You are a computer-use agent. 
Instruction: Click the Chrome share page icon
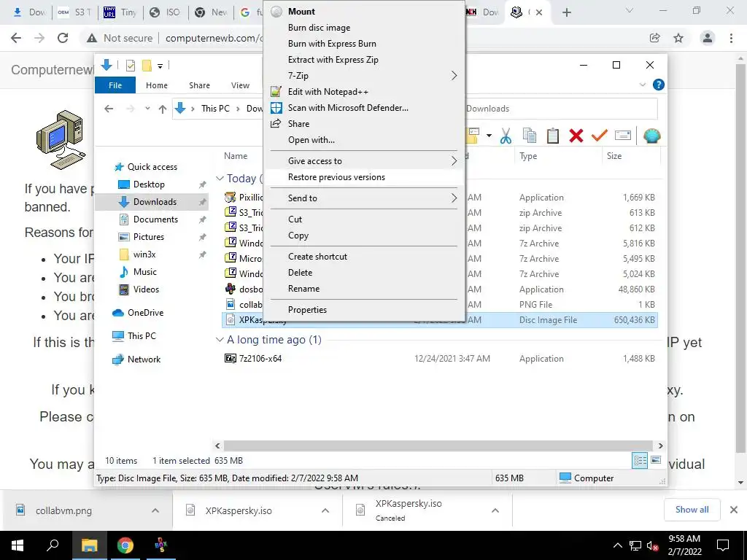point(655,38)
